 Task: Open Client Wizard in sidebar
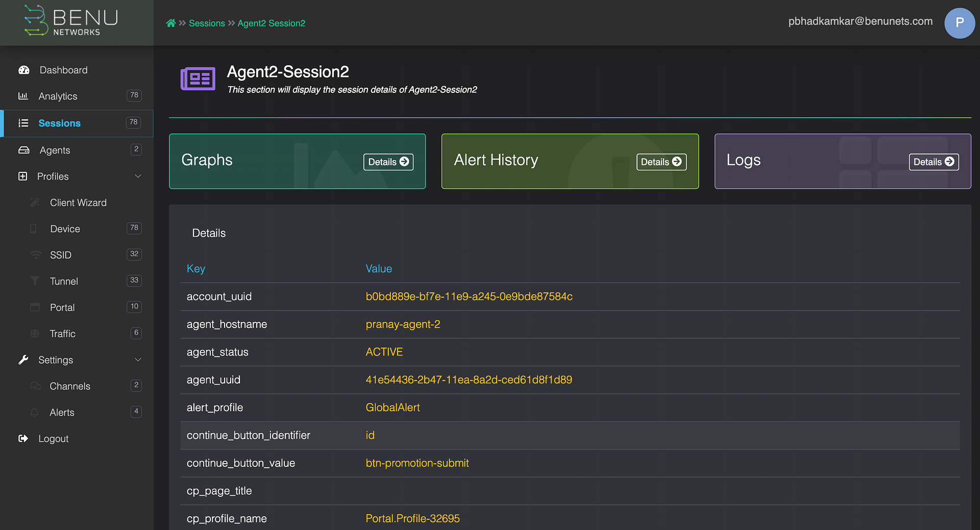[x=78, y=203]
